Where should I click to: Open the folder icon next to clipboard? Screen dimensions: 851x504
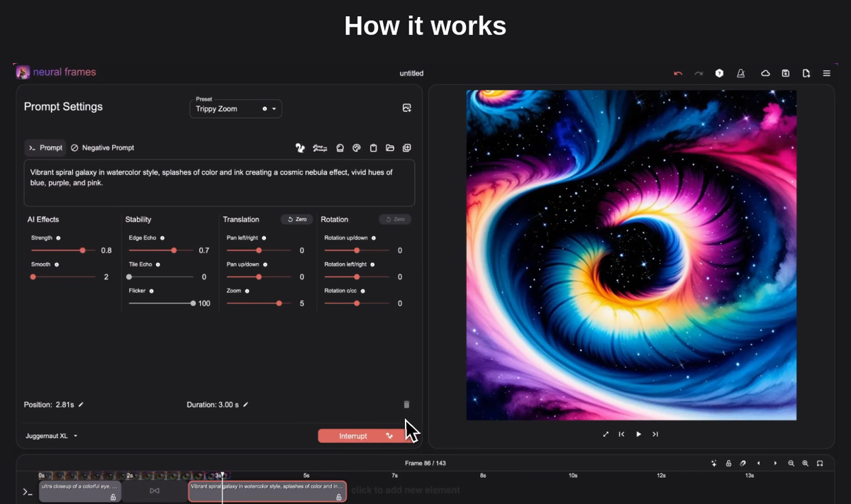(390, 148)
